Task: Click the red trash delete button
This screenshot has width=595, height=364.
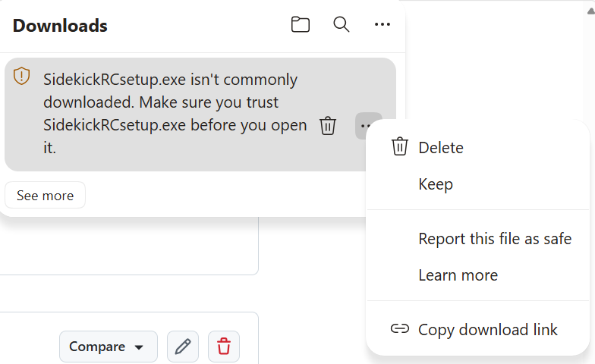Action: coord(224,347)
